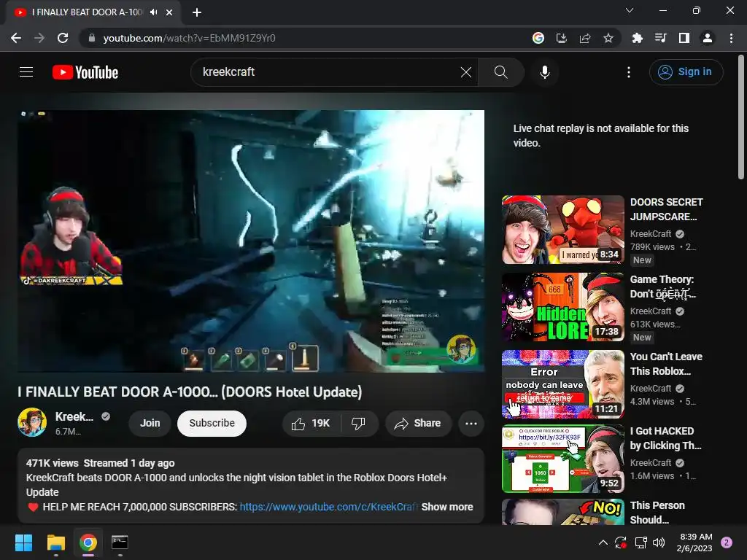Image resolution: width=747 pixels, height=560 pixels.
Task: Open the terminal taskbar app
Action: [120, 542]
